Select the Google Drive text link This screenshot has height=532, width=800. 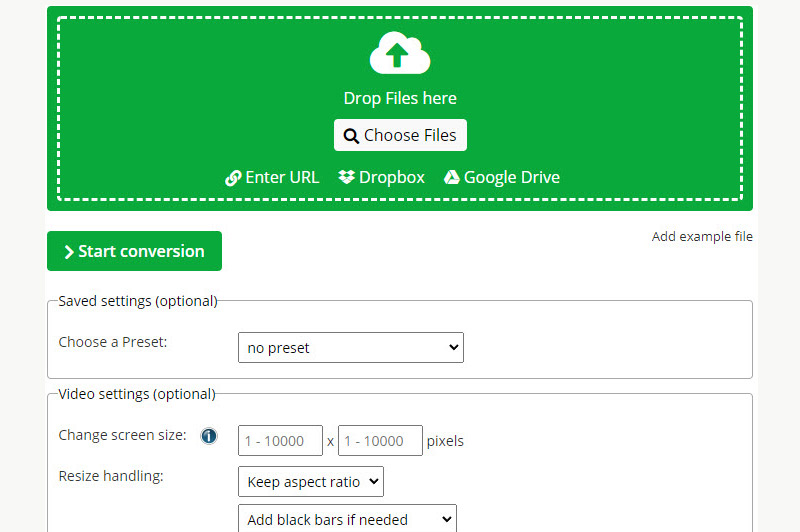511,177
